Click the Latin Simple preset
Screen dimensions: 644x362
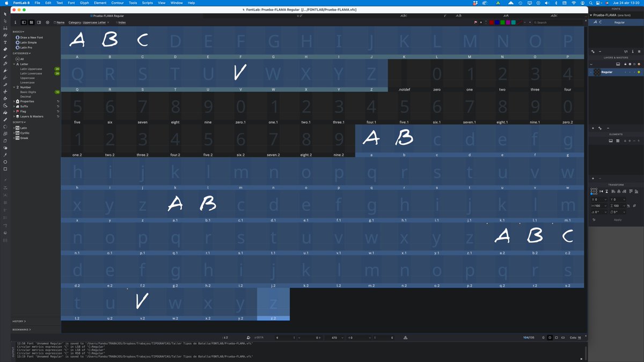coord(28,42)
